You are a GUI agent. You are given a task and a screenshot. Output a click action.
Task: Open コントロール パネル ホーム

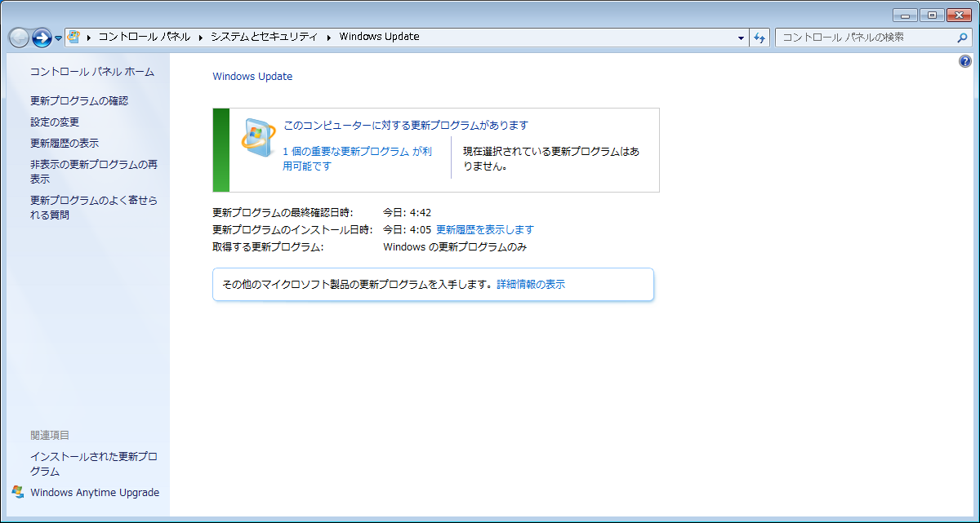[92, 72]
